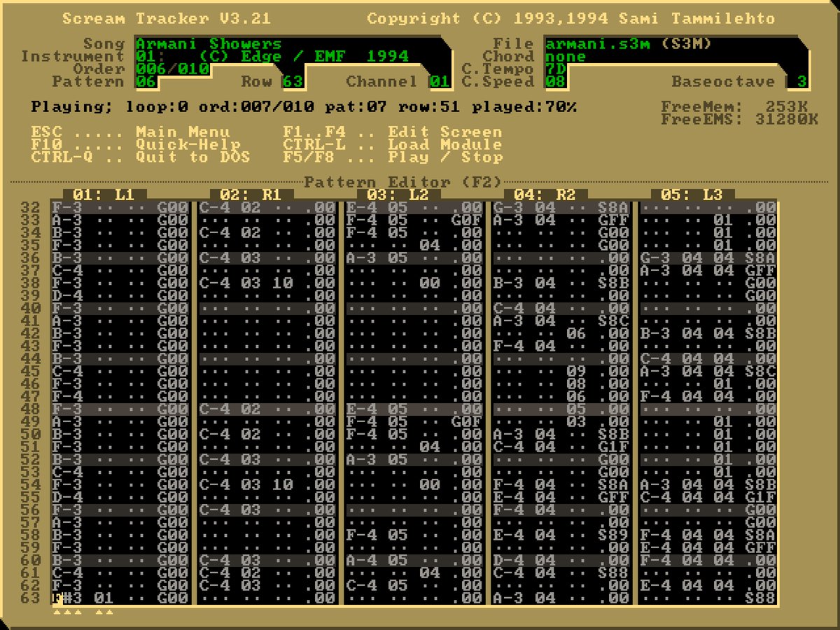The width and height of the screenshot is (840, 630).
Task: Click note E-4 in row 32, channel 03
Action: point(361,207)
